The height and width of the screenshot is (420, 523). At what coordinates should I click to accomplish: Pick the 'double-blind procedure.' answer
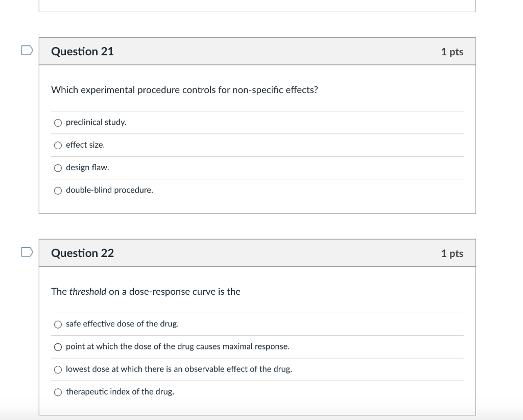click(58, 191)
